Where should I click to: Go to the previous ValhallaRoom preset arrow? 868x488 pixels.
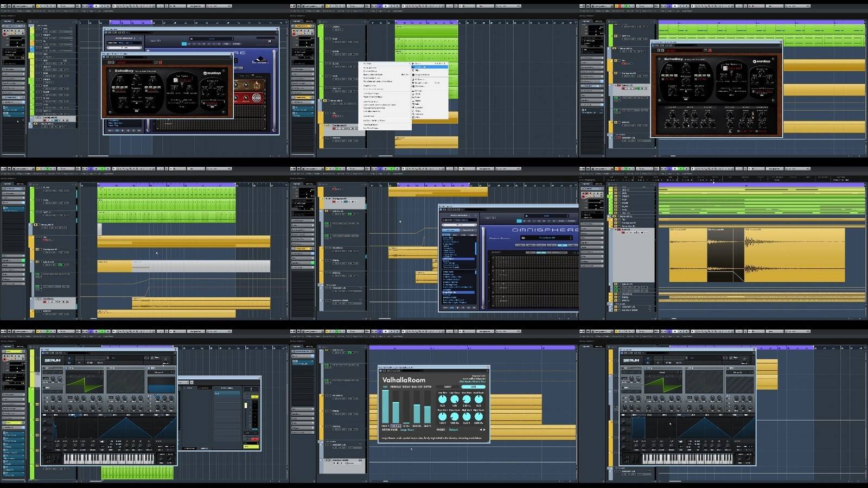481,429
